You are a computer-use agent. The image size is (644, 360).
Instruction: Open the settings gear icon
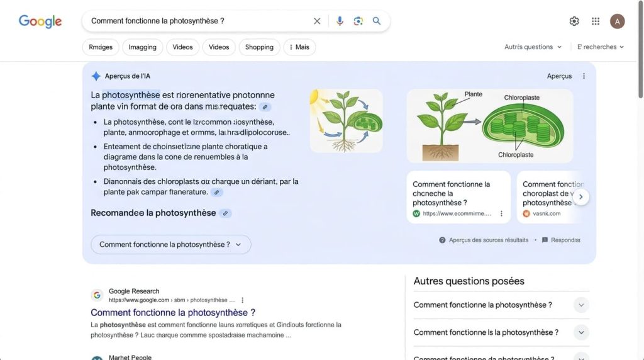(x=574, y=21)
